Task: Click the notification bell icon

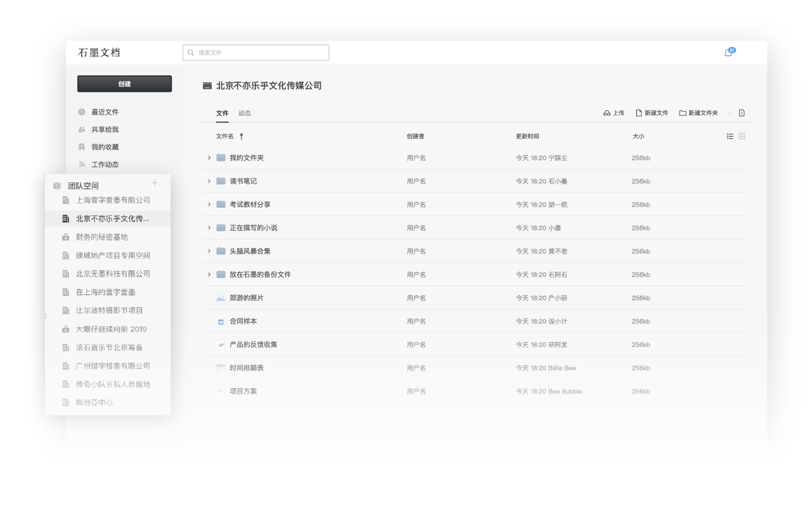Action: point(728,53)
